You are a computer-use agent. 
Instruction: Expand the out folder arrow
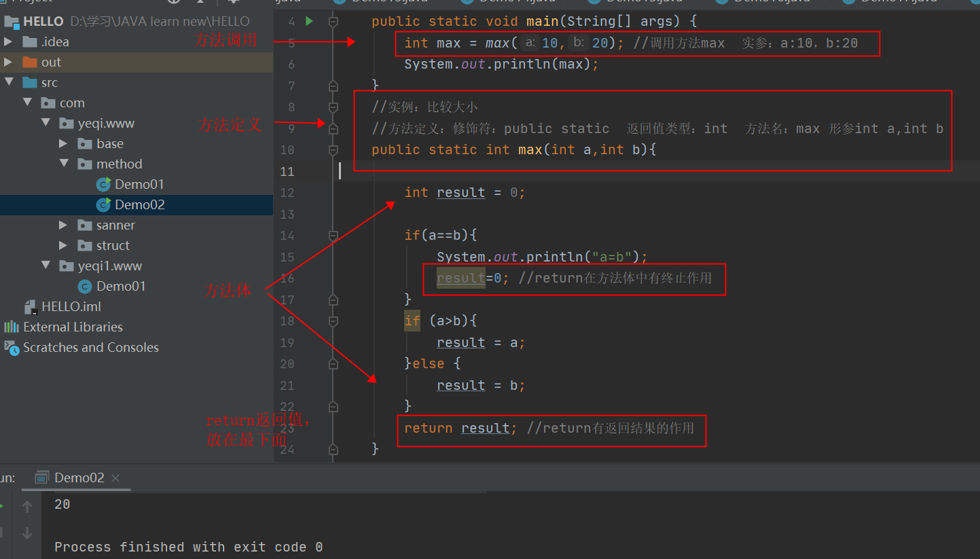tap(8, 62)
